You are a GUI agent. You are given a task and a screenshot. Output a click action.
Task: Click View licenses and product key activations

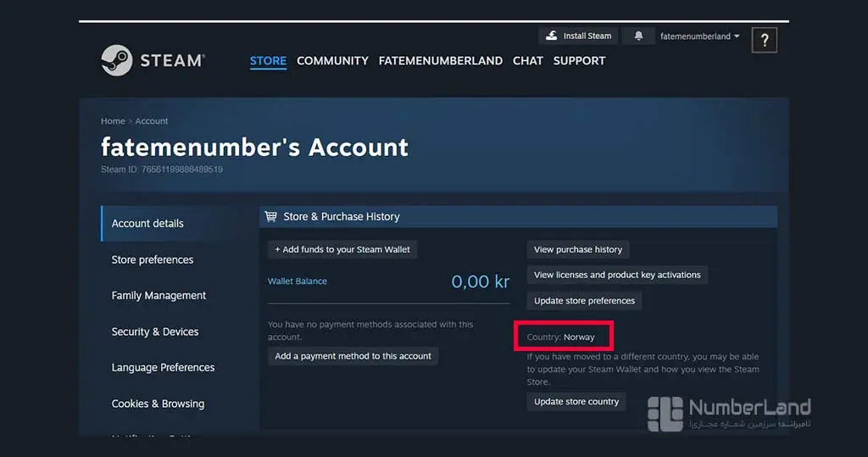[x=617, y=275]
